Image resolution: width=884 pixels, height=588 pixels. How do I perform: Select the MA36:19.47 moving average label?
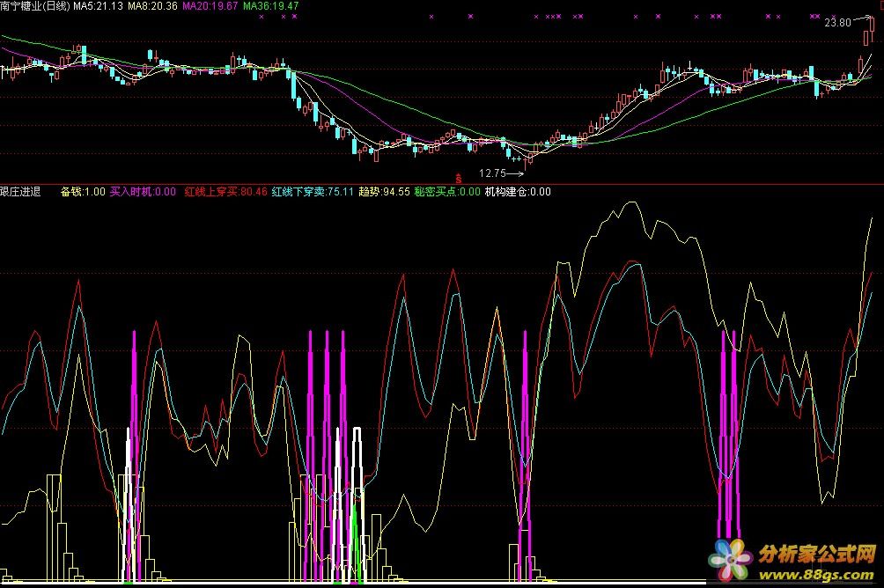pos(270,6)
